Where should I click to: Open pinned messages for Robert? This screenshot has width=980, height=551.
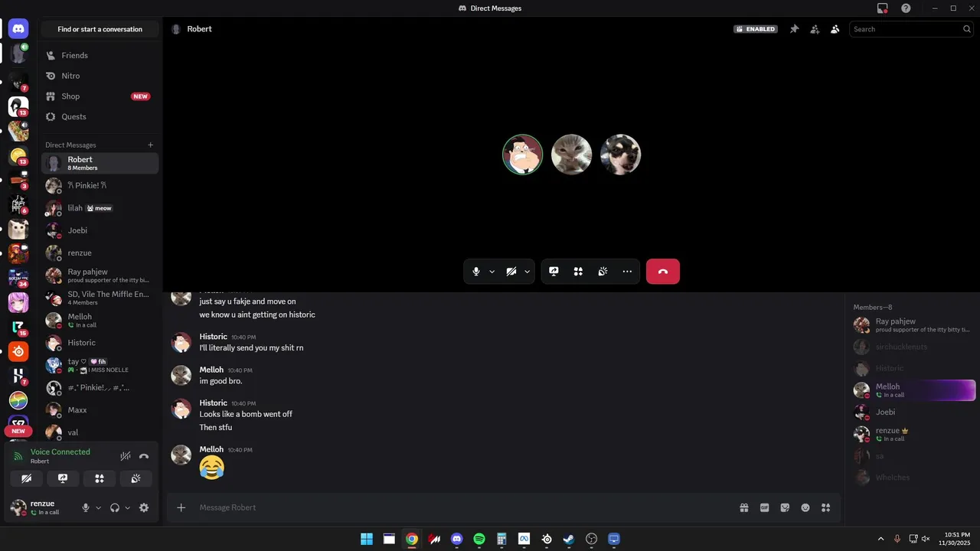tap(794, 29)
